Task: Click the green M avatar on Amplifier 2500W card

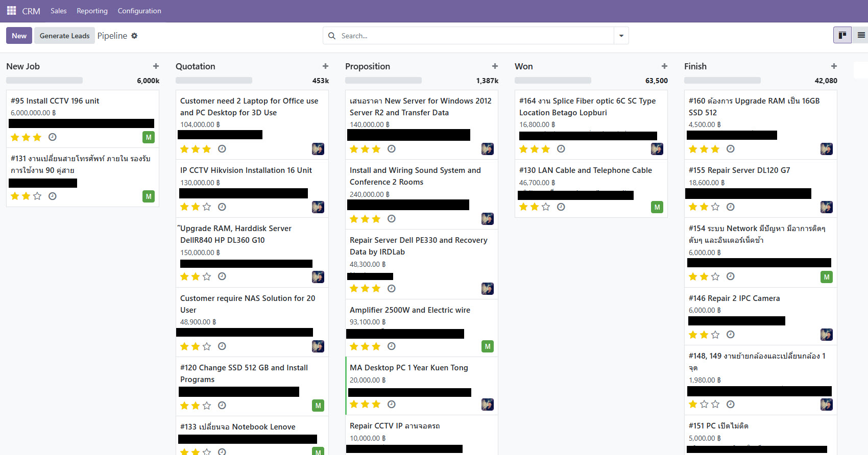Action: tap(487, 346)
